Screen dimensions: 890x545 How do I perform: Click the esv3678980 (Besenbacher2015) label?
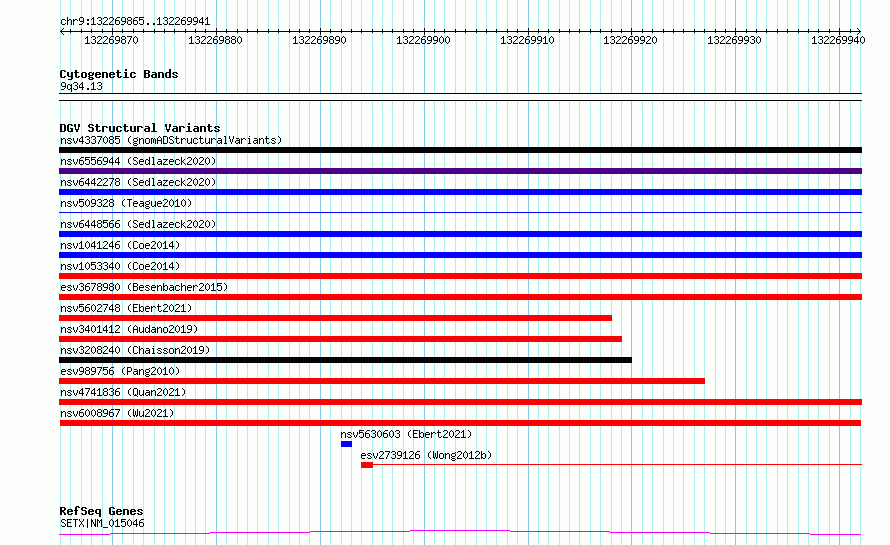(x=144, y=287)
